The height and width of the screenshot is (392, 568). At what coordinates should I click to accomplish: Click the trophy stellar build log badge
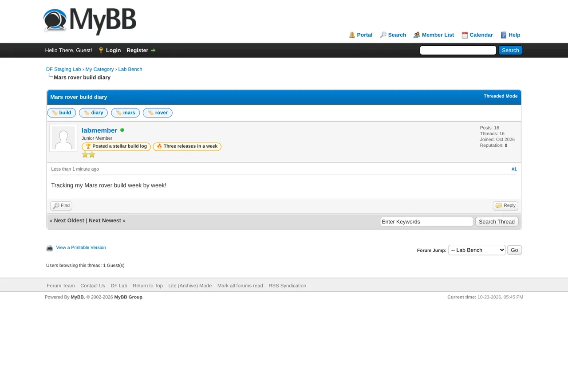(x=116, y=146)
